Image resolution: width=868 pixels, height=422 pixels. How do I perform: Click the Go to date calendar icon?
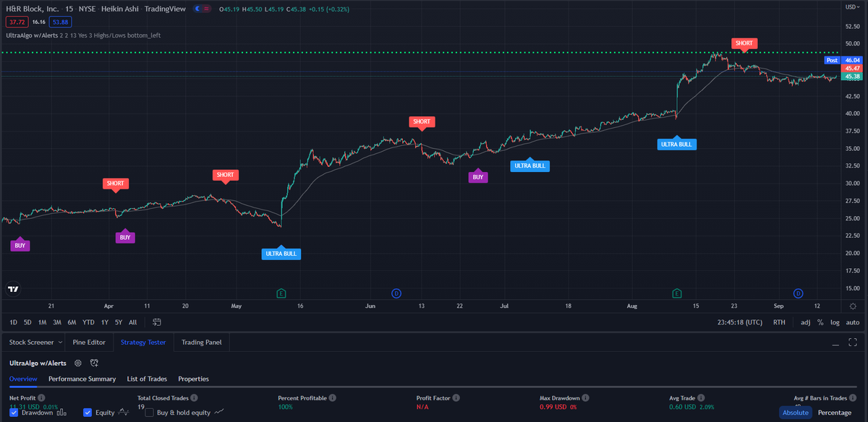(157, 322)
